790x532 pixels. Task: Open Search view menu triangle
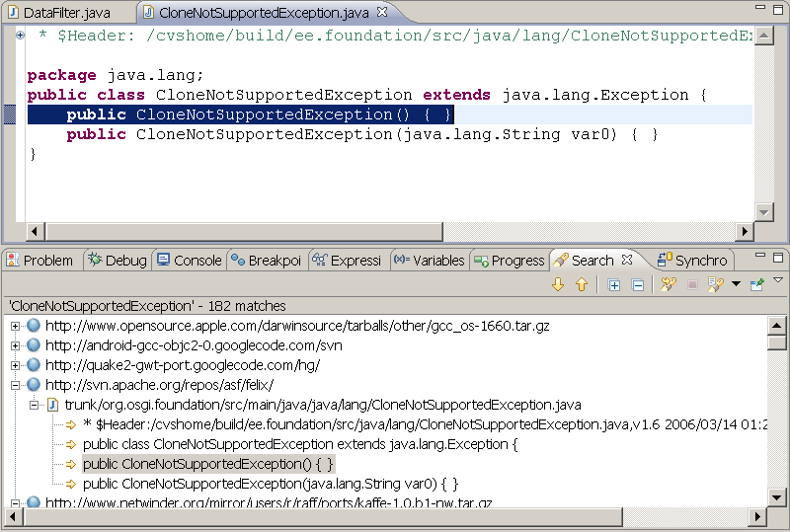coord(778,280)
